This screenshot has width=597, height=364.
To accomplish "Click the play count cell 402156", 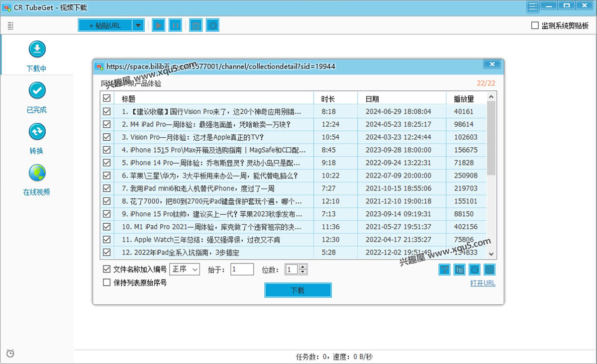I will (466, 227).
